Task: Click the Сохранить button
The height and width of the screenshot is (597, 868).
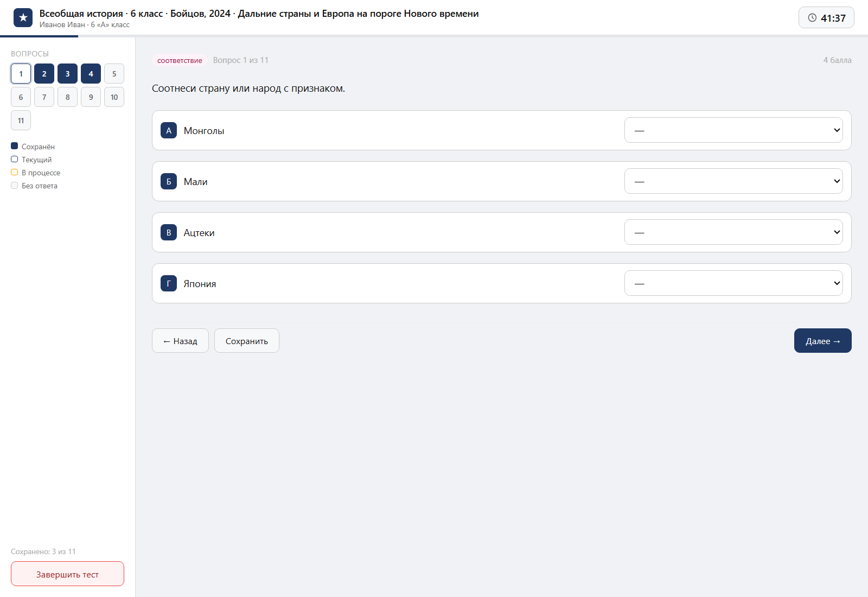Action: point(247,341)
